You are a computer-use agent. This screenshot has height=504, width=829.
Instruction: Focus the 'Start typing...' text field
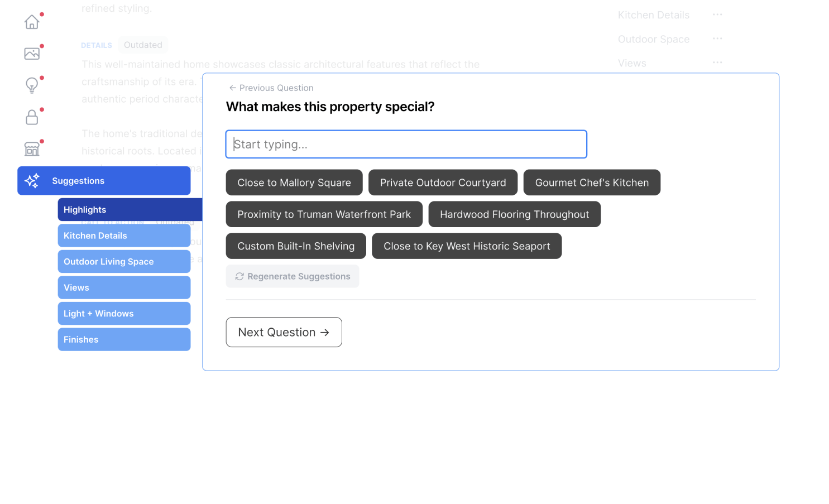[x=406, y=145]
